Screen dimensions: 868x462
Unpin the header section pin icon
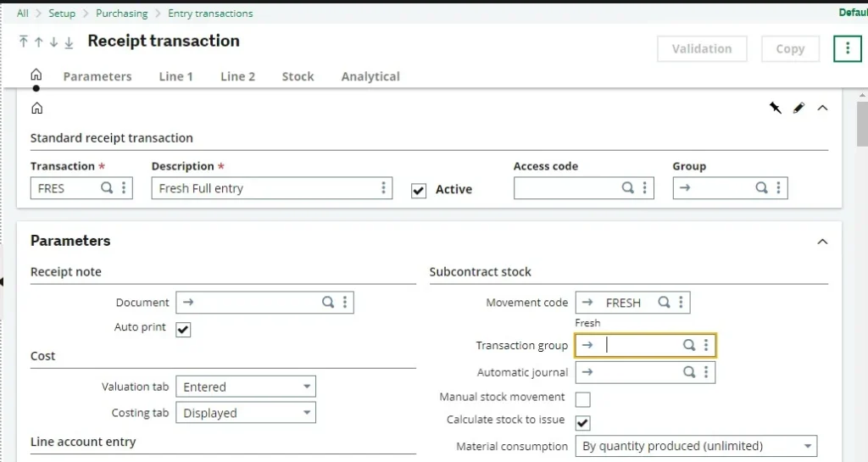pos(775,108)
